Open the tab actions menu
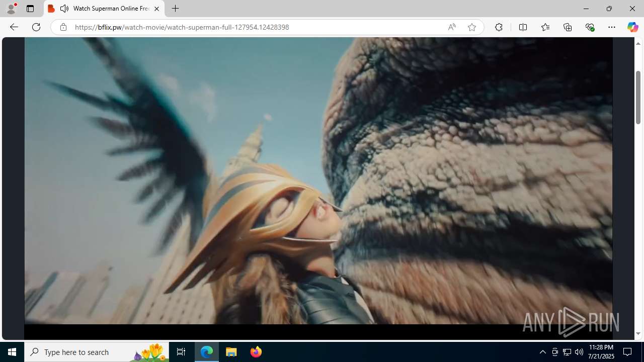 coord(30,9)
